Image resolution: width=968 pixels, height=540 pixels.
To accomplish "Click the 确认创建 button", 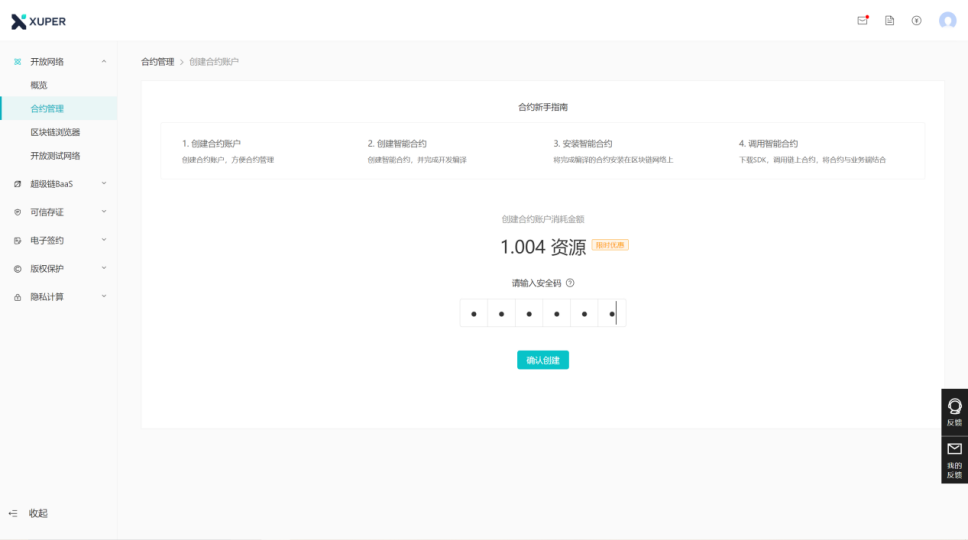I will click(542, 360).
